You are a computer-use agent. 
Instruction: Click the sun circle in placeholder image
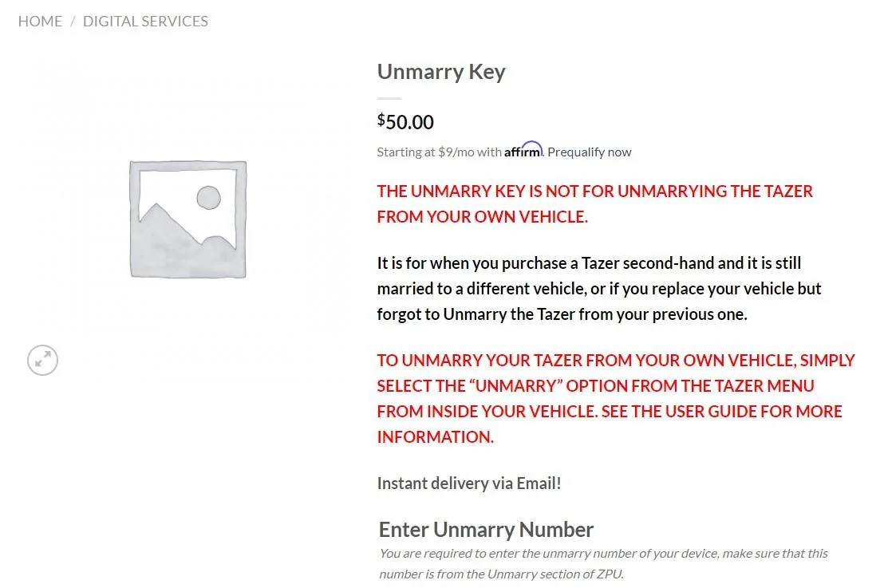[x=208, y=198]
